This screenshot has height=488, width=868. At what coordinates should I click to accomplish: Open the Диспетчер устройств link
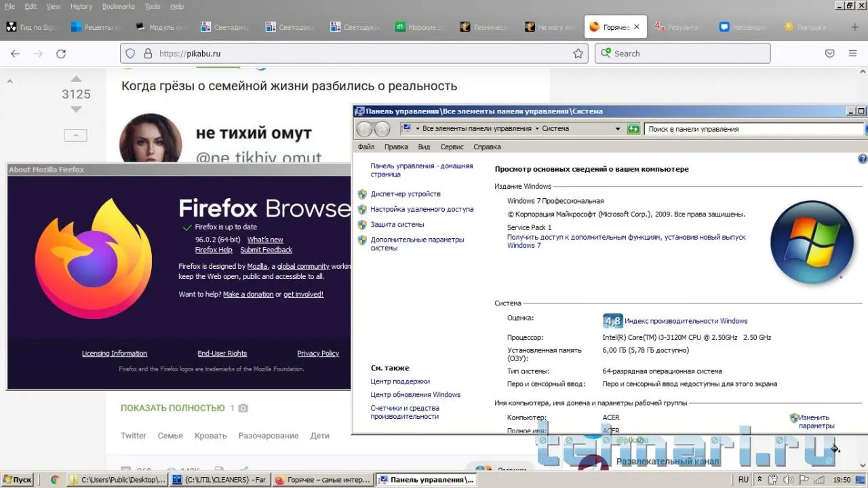click(406, 194)
